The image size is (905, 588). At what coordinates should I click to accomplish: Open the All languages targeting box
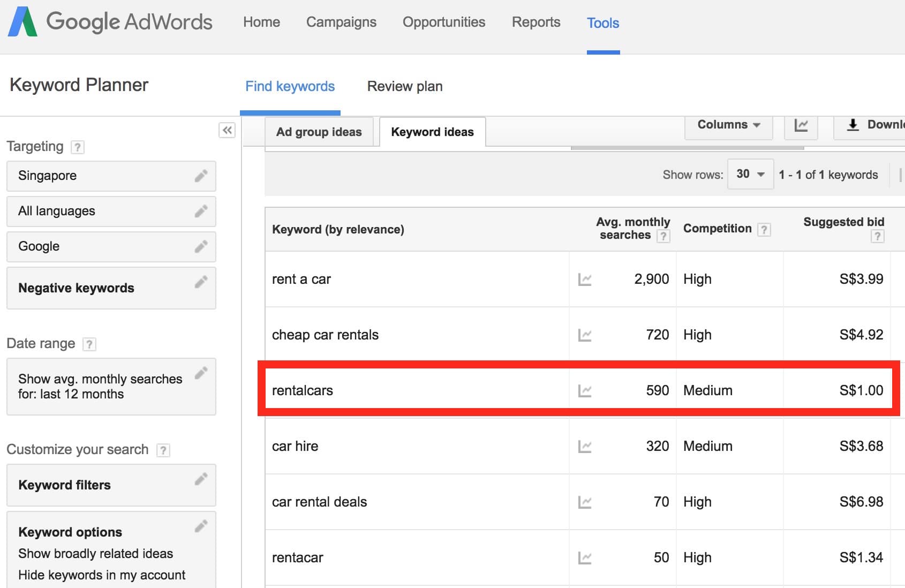tap(111, 211)
